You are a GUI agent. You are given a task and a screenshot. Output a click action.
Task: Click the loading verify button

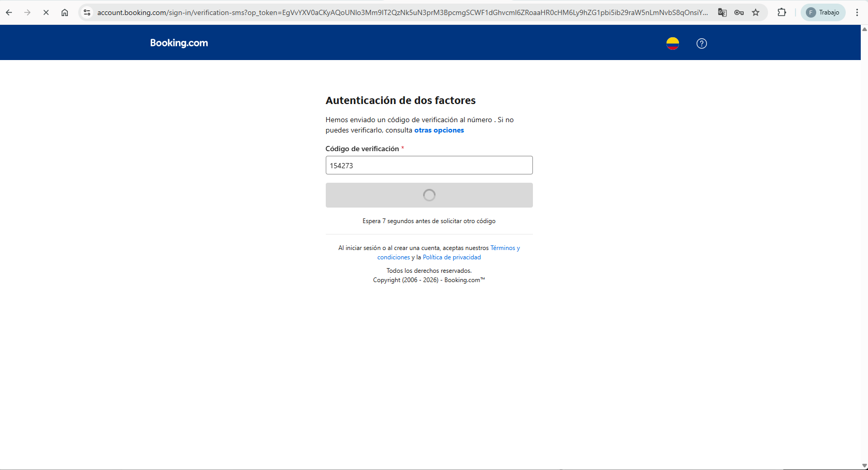[429, 195]
